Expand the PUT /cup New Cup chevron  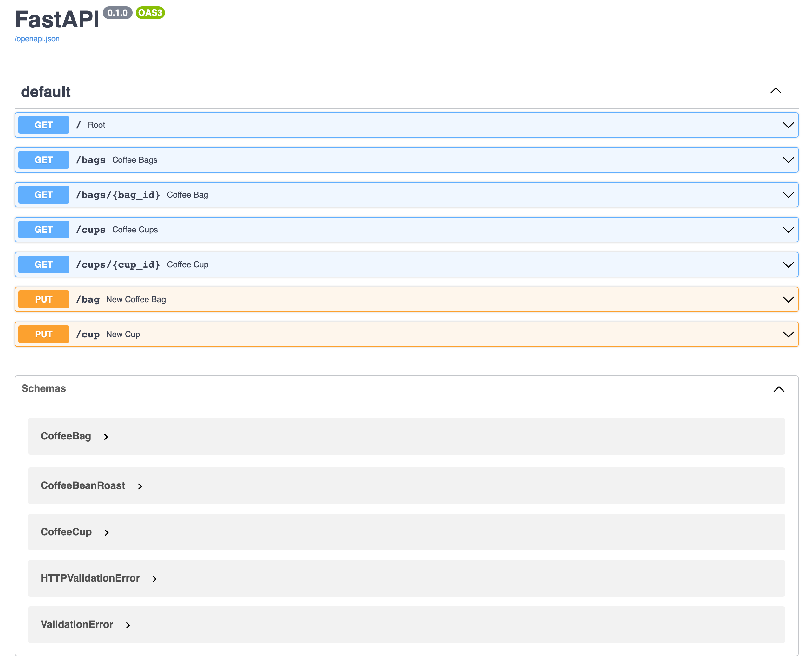click(x=788, y=334)
